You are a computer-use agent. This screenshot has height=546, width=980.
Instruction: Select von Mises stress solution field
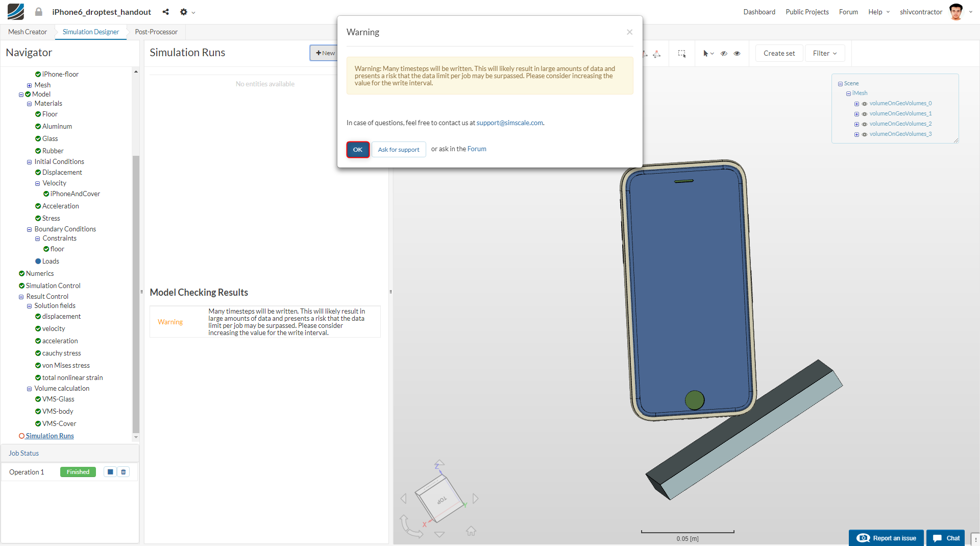click(x=66, y=366)
